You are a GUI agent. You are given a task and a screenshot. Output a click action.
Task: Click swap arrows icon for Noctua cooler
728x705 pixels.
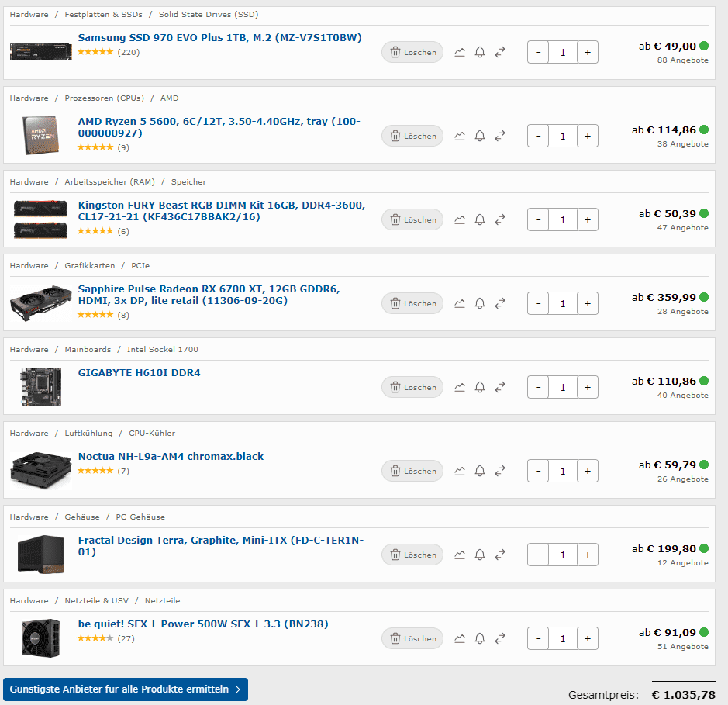coord(500,471)
